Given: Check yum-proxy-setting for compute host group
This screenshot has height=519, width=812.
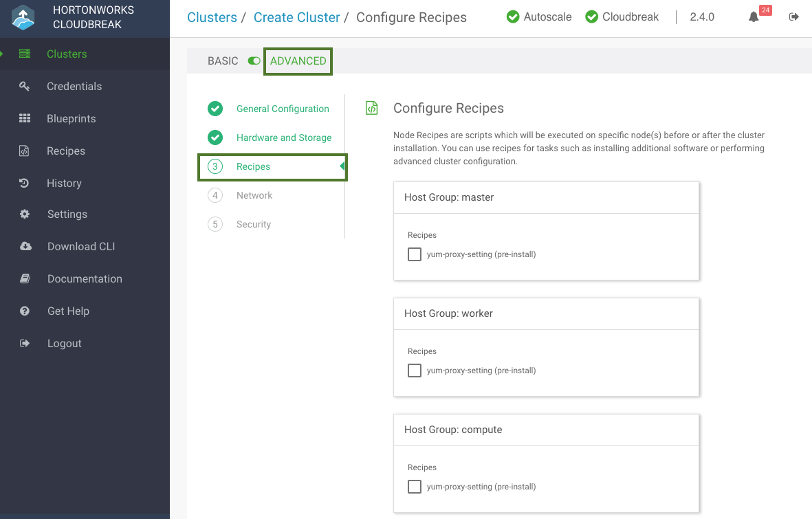Looking at the screenshot, I should (x=415, y=487).
